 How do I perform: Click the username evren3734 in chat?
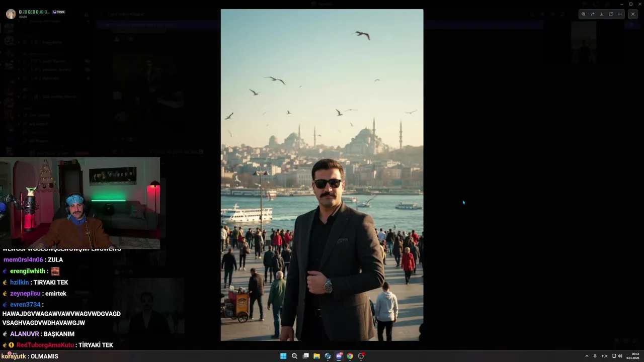[25, 305]
